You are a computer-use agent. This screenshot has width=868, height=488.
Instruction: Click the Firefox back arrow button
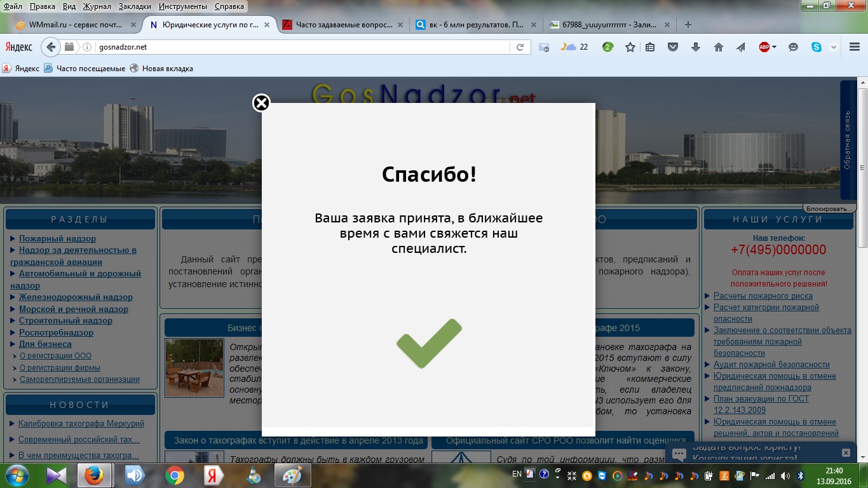(x=51, y=47)
